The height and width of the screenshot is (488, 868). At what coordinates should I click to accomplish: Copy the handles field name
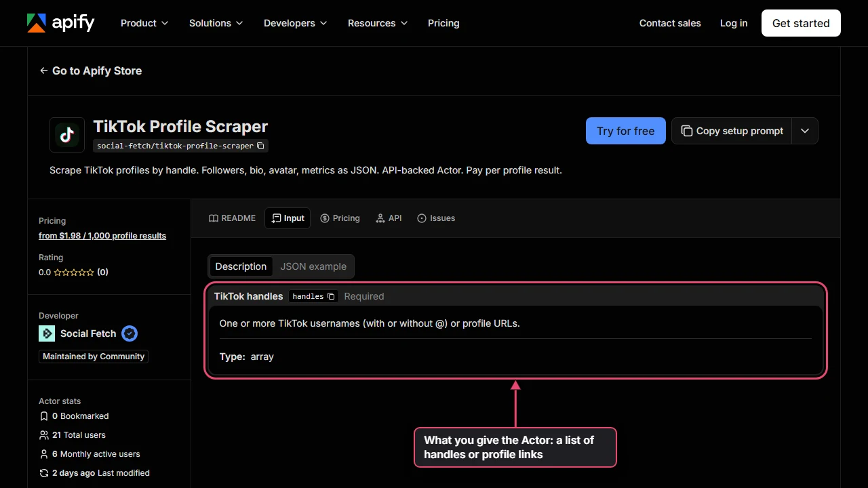(331, 296)
